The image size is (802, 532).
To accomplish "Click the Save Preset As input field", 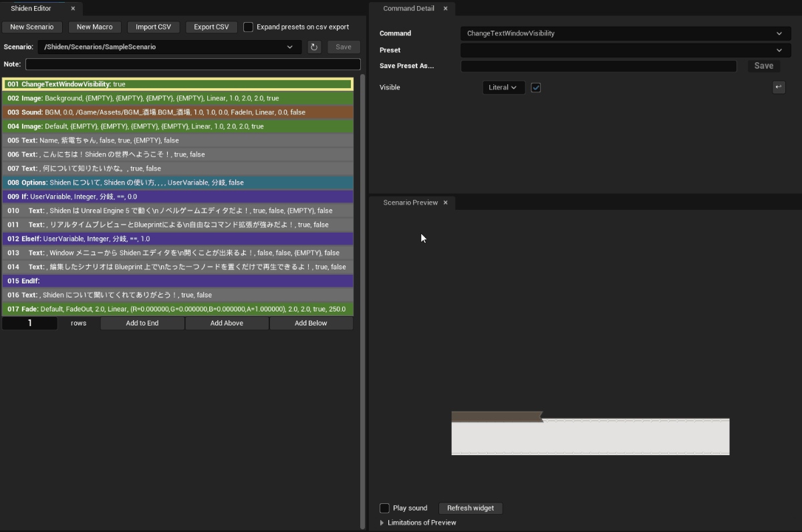I will (599, 65).
